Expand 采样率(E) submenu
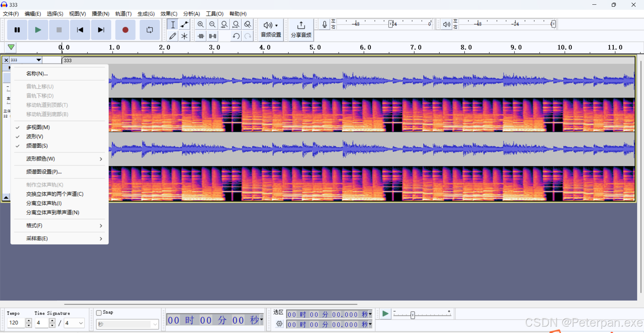The width and height of the screenshot is (644, 333). 59,238
